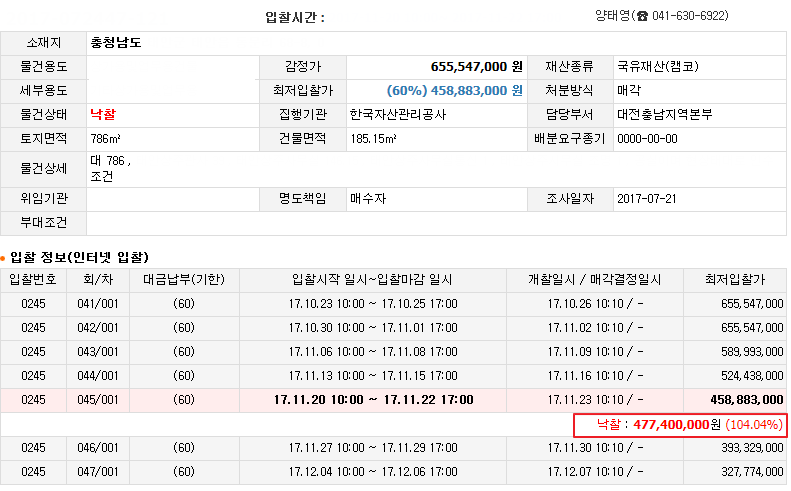Click the blue (60%) 458,883,000 원 minimum bid
791x491 pixels.
455,91
